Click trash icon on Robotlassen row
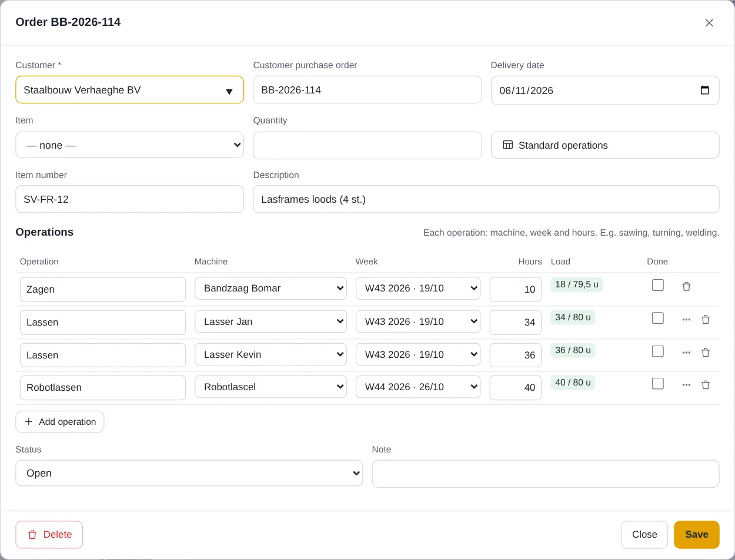The height and width of the screenshot is (560, 735). 706,385
